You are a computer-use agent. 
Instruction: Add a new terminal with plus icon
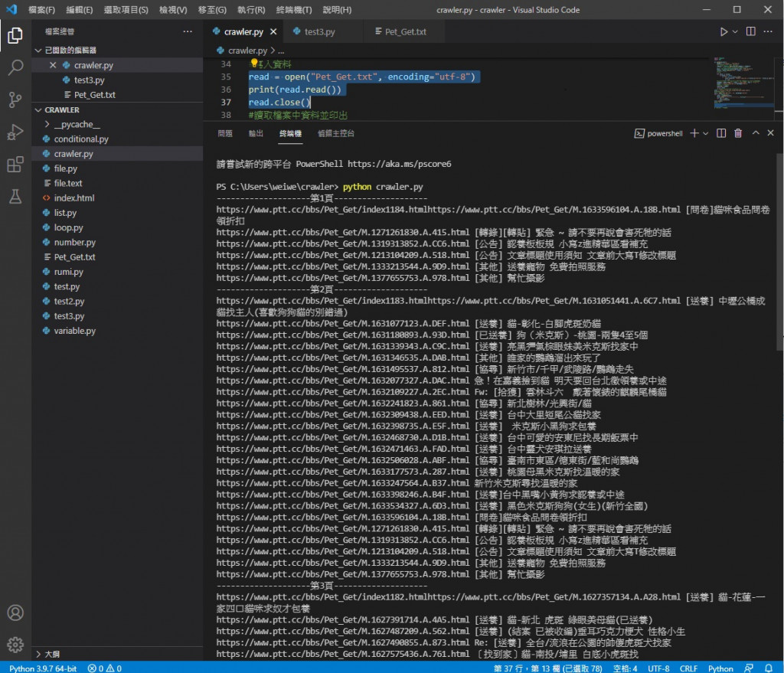[694, 133]
